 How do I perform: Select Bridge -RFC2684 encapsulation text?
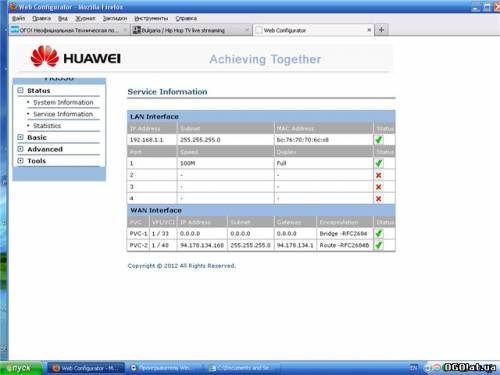(343, 234)
